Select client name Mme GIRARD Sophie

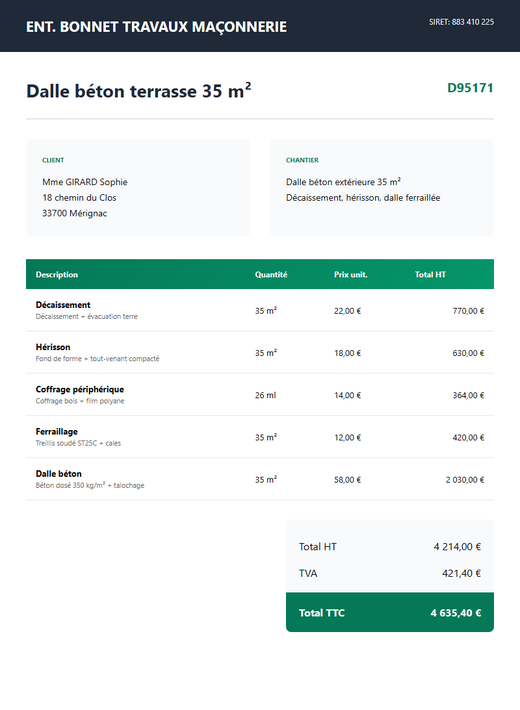click(85, 182)
